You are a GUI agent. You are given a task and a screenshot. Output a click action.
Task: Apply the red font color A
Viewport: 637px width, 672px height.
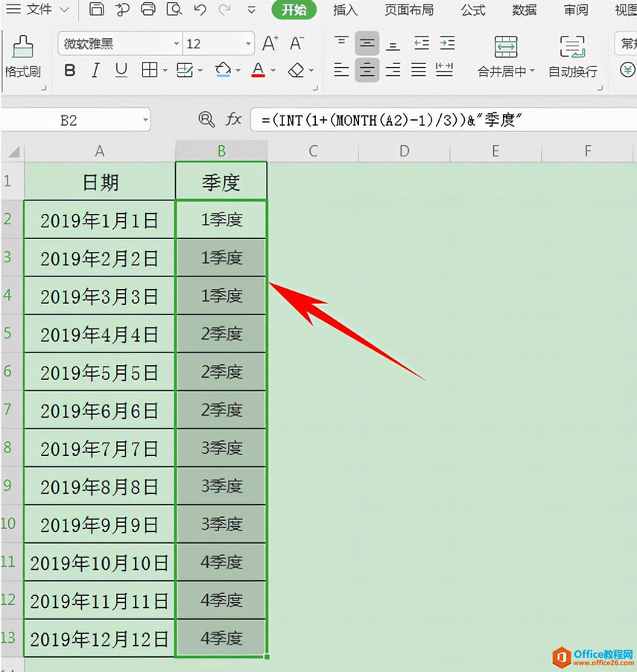[258, 69]
